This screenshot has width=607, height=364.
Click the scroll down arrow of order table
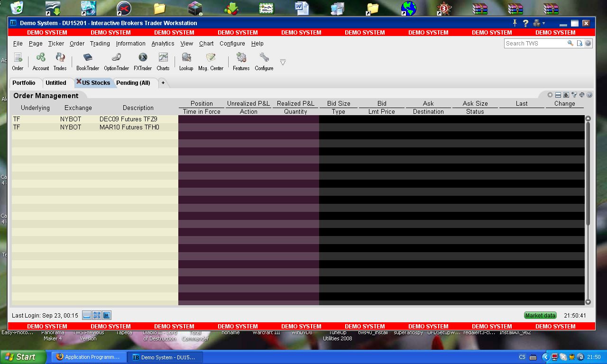pyautogui.click(x=588, y=302)
